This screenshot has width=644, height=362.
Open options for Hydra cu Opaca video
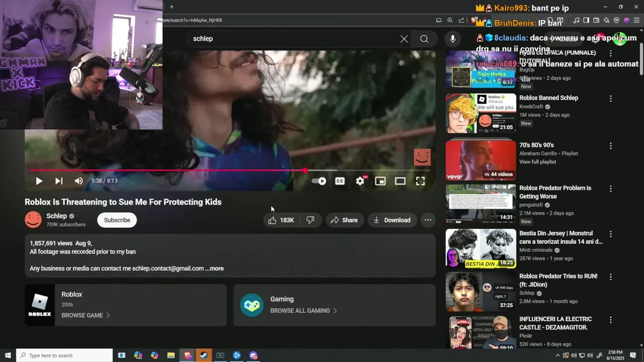click(x=611, y=53)
